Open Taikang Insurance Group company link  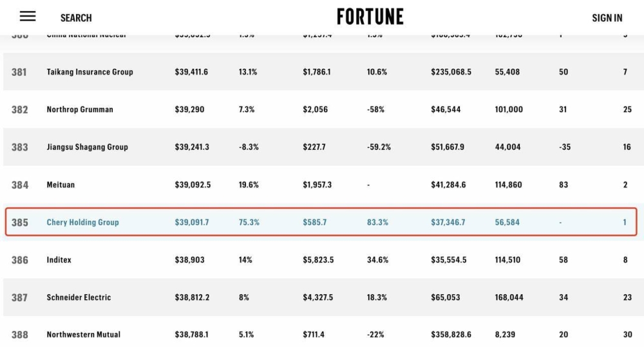pyautogui.click(x=90, y=72)
